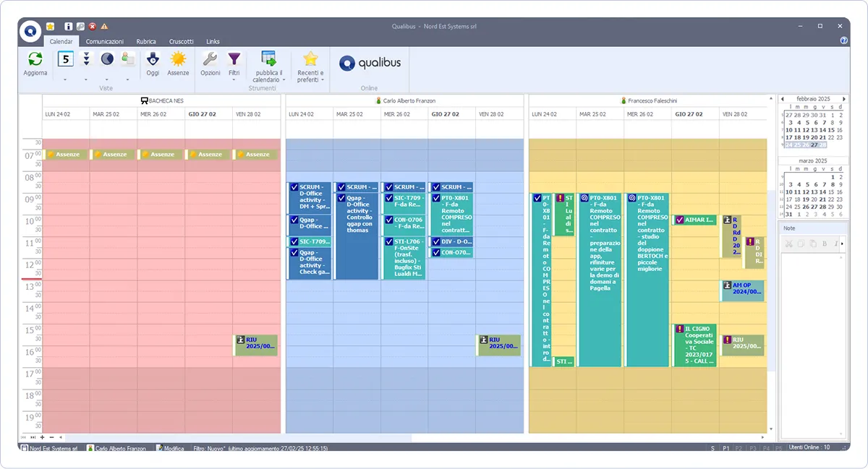Click the Bold icon in Note toolbar

pyautogui.click(x=825, y=244)
